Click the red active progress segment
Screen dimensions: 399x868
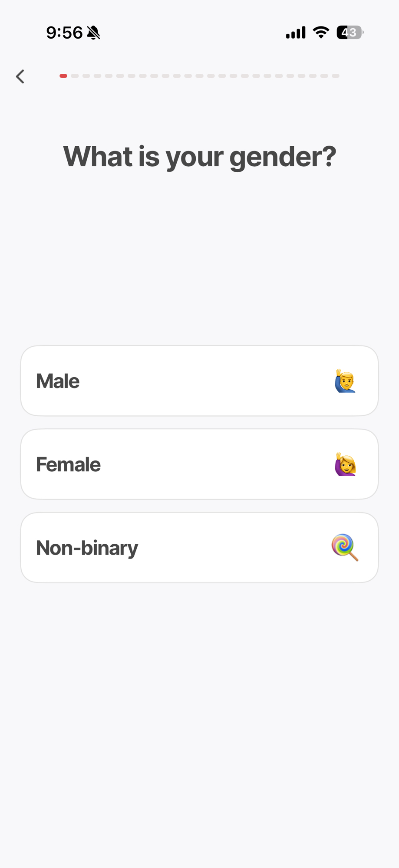(x=63, y=76)
